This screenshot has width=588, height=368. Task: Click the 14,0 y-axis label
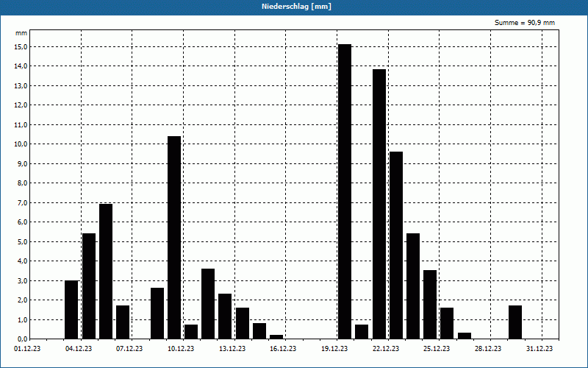click(x=21, y=66)
